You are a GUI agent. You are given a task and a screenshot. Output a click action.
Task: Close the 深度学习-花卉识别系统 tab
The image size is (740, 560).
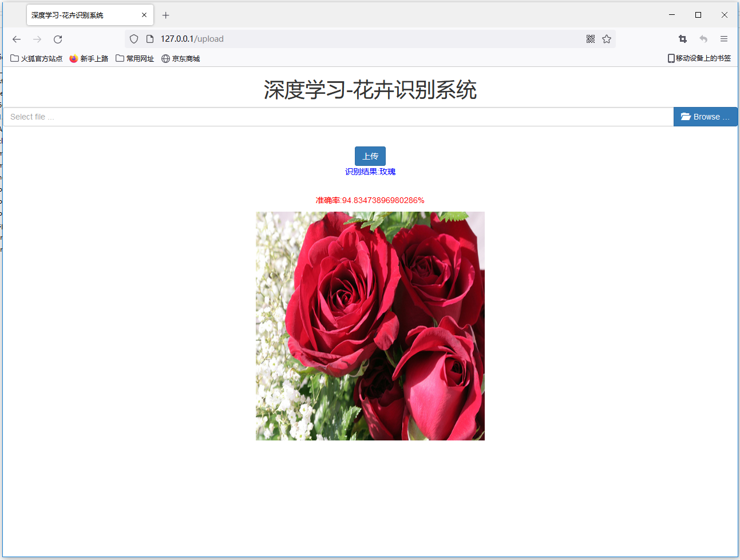144,15
